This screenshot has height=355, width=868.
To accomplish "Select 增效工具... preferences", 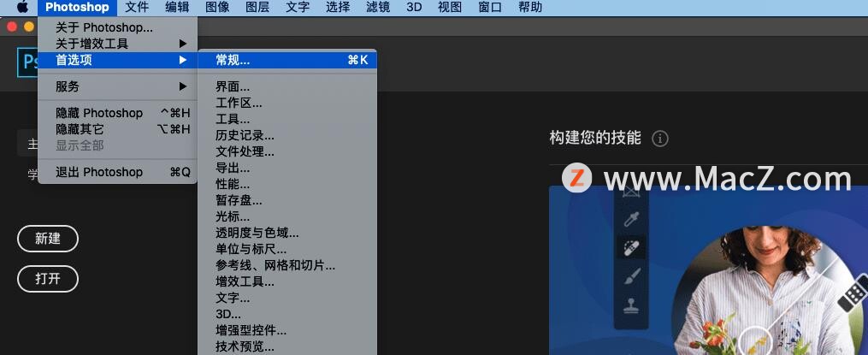I will (x=287, y=282).
